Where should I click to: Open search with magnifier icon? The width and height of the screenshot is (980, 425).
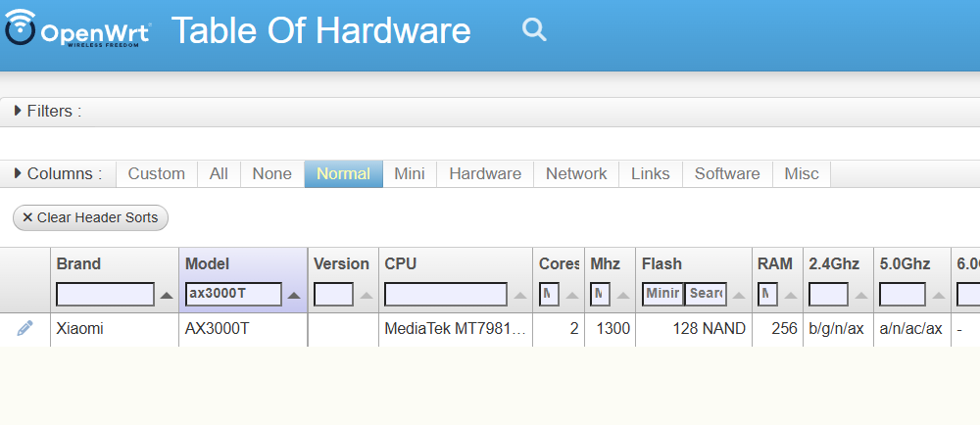tap(534, 29)
